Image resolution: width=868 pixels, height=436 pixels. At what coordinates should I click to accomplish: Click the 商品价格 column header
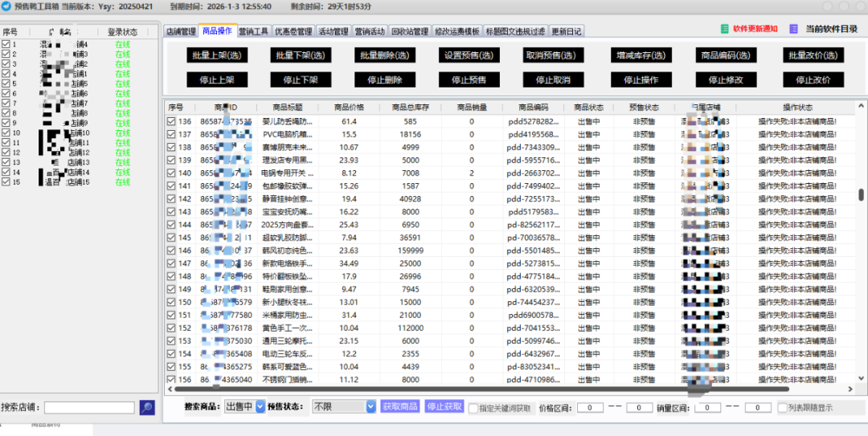[350, 108]
